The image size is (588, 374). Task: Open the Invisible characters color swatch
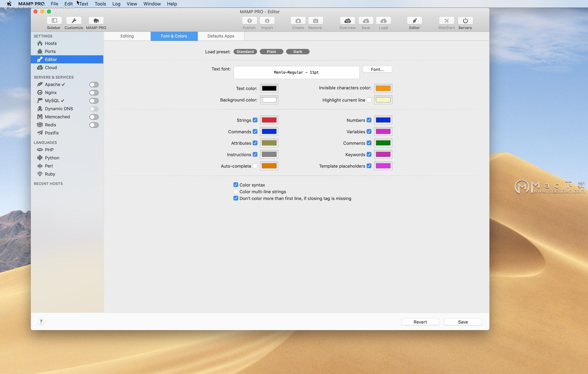pyautogui.click(x=383, y=88)
